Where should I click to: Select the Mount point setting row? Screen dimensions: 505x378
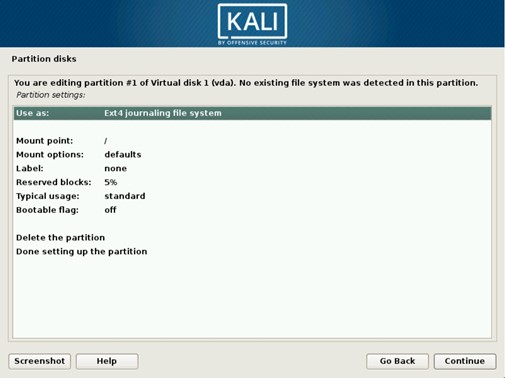pyautogui.click(x=252, y=141)
